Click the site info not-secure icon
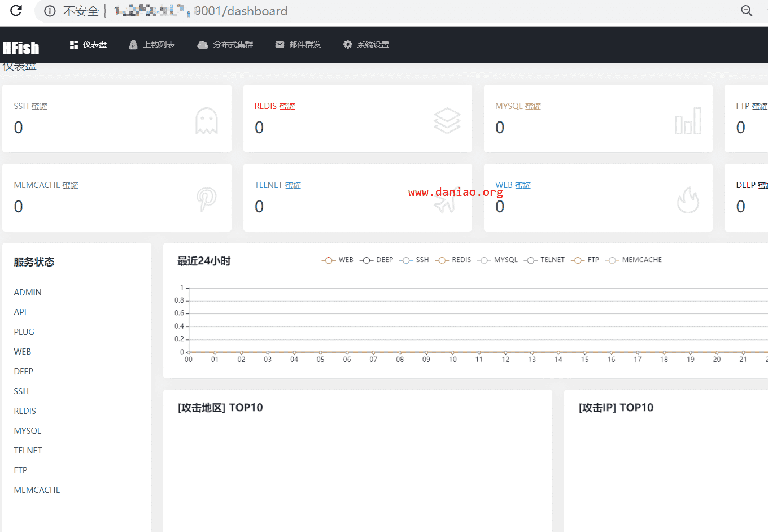This screenshot has width=768, height=532. (50, 11)
